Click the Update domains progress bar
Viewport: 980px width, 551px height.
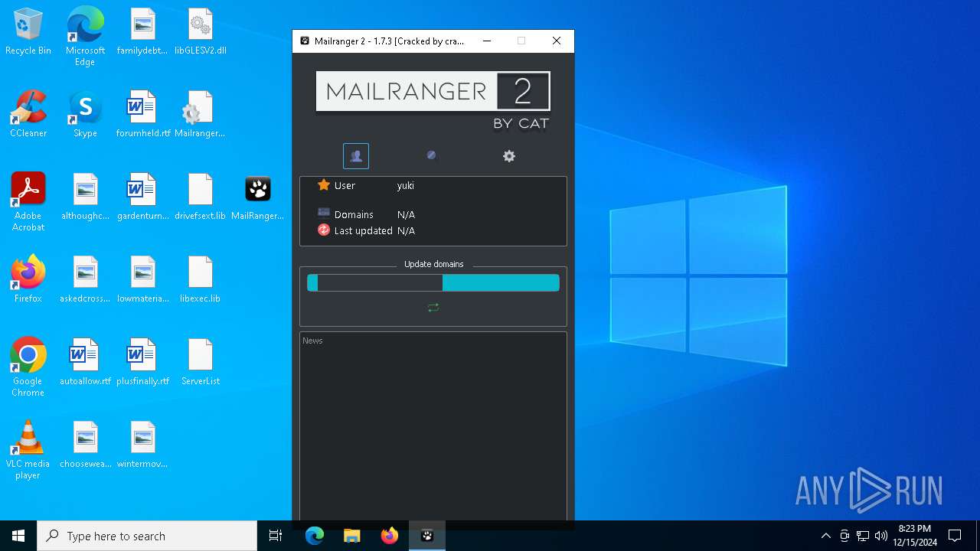pyautogui.click(x=433, y=283)
